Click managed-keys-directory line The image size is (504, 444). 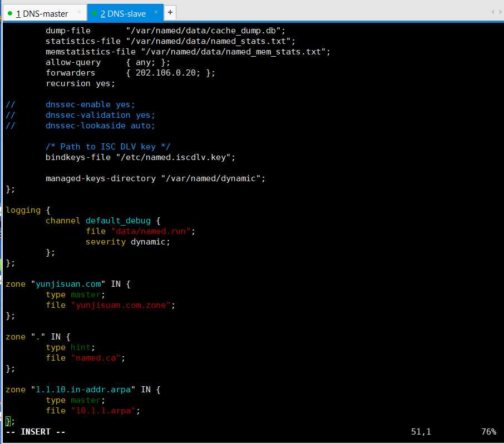(155, 178)
